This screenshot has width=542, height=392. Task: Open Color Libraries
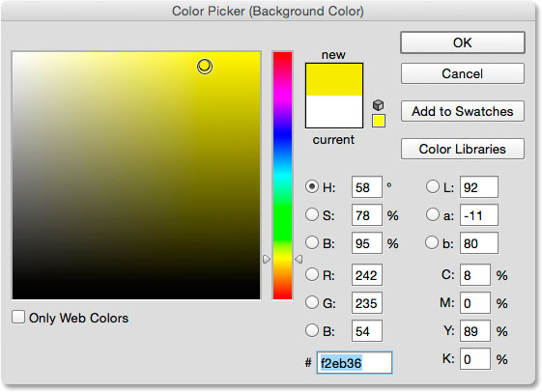(463, 149)
